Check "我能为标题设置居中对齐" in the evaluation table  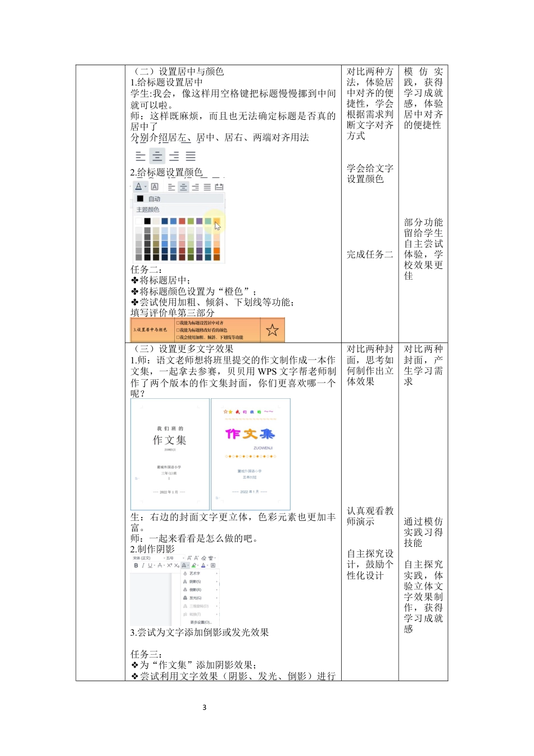(x=178, y=323)
